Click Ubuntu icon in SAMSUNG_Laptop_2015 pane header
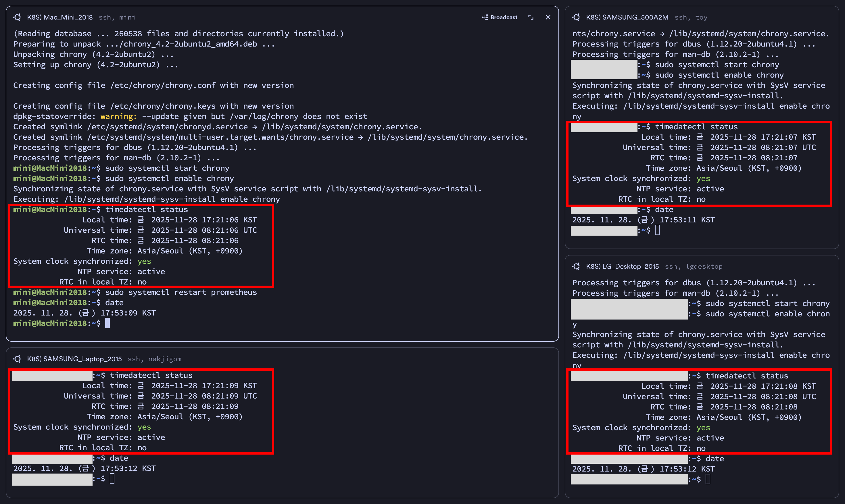 pyautogui.click(x=17, y=359)
